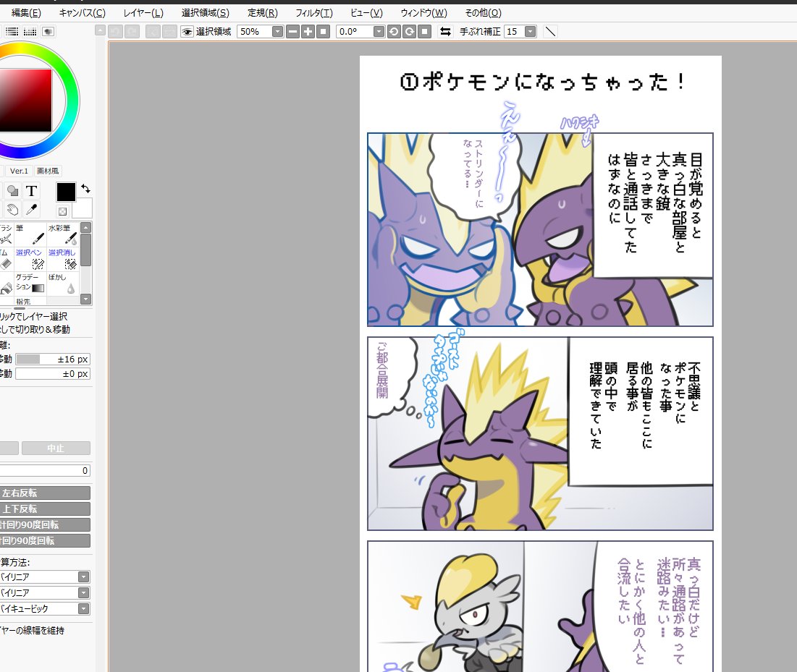Switch to the 画材風 tool tab
Image resolution: width=797 pixels, height=672 pixels.
(x=48, y=171)
